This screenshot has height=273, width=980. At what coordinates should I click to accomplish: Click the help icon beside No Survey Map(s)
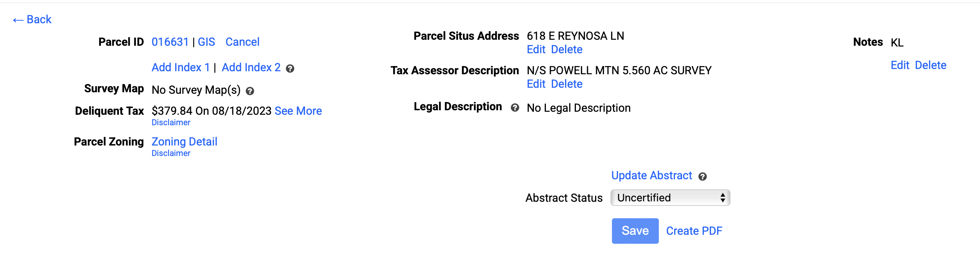point(250,91)
